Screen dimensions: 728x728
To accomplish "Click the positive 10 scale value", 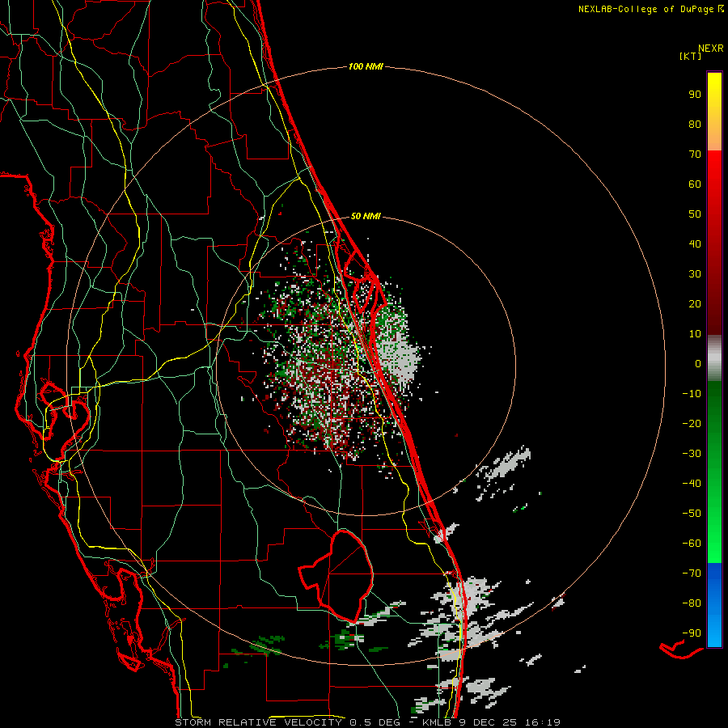I will [x=695, y=334].
